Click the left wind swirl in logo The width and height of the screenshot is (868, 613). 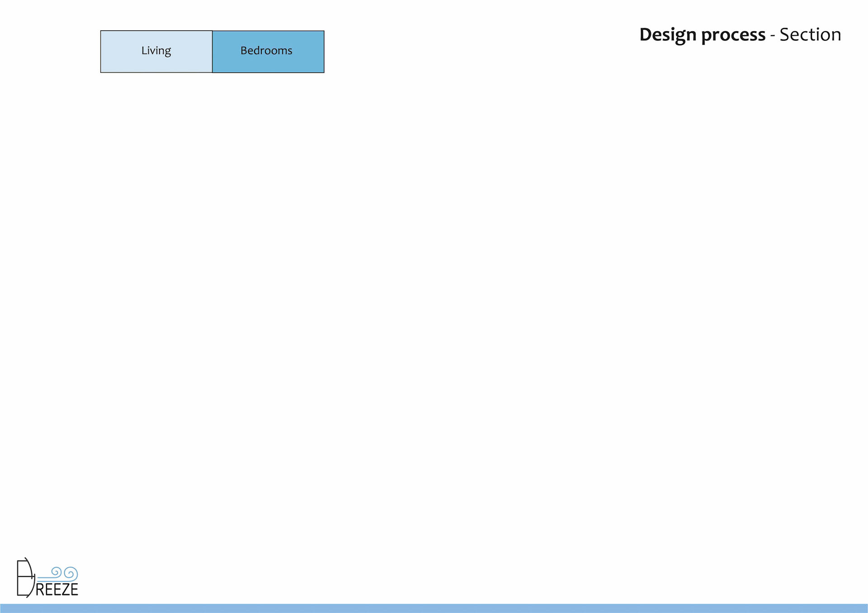[56, 572]
